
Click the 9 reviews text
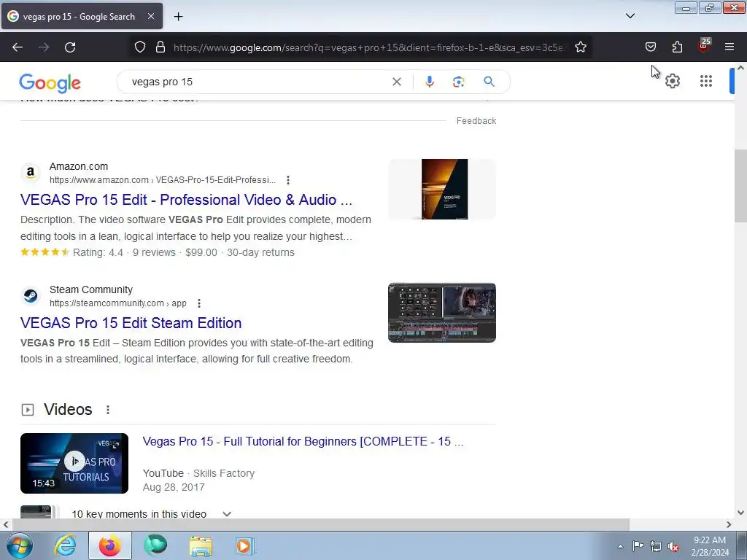click(154, 252)
